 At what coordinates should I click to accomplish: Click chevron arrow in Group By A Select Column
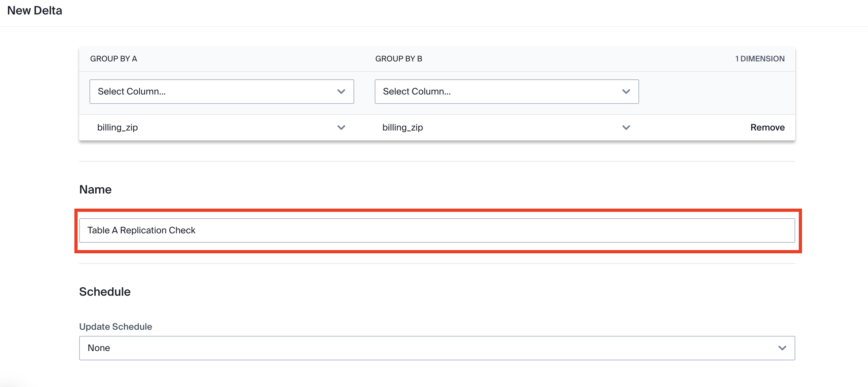[341, 92]
